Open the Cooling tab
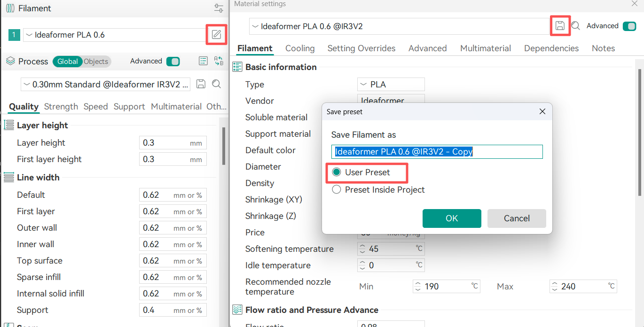 pyautogui.click(x=300, y=48)
